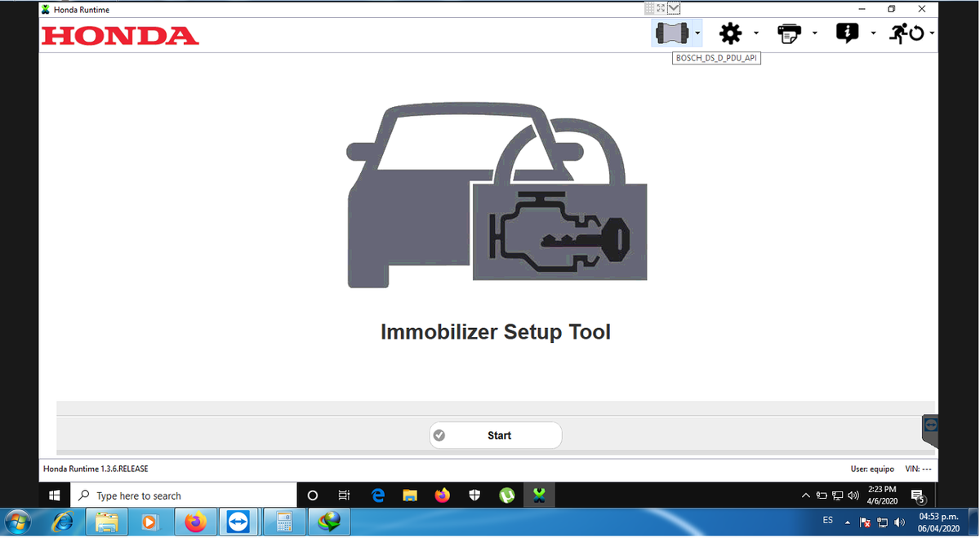Viewport: 980px width, 551px height.
Task: Click the run/restart icon in the toolbar
Action: click(x=906, y=33)
